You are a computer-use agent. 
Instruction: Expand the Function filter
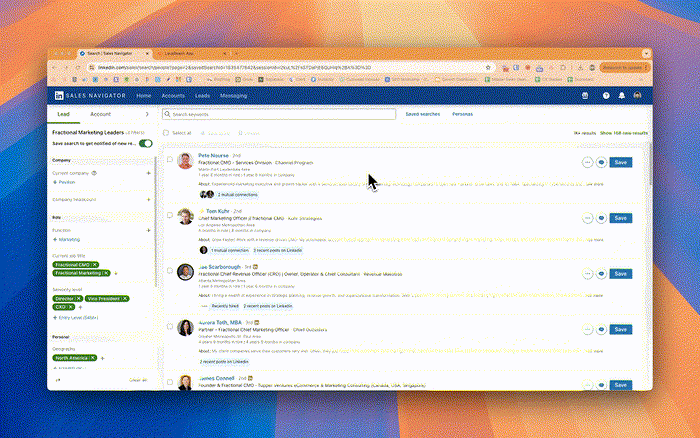(149, 230)
